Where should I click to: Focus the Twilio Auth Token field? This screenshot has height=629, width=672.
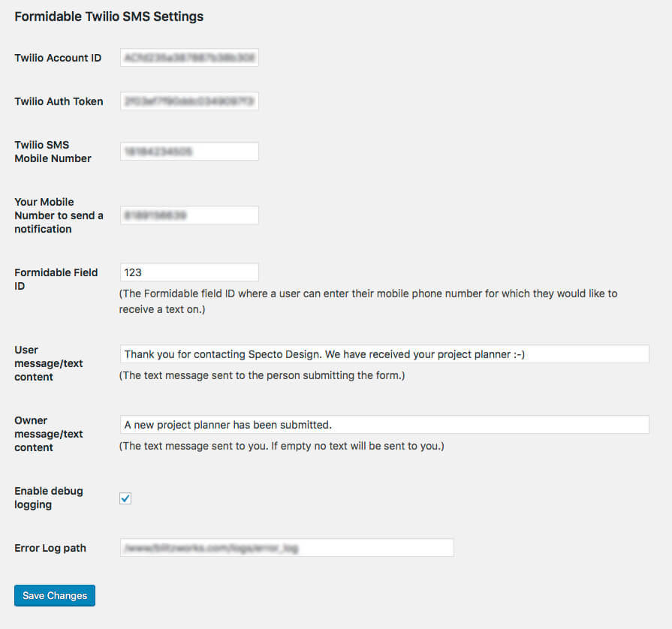pos(189,101)
